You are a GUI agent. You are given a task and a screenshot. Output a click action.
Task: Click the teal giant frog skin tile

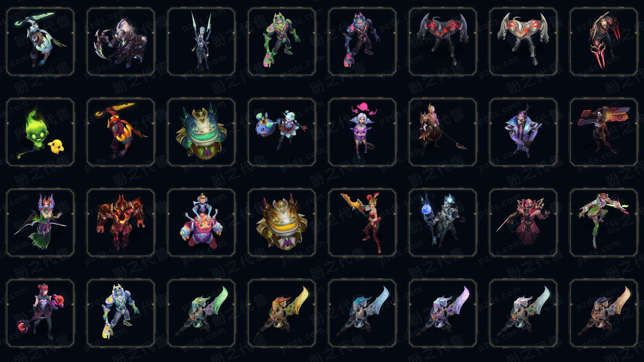click(201, 132)
